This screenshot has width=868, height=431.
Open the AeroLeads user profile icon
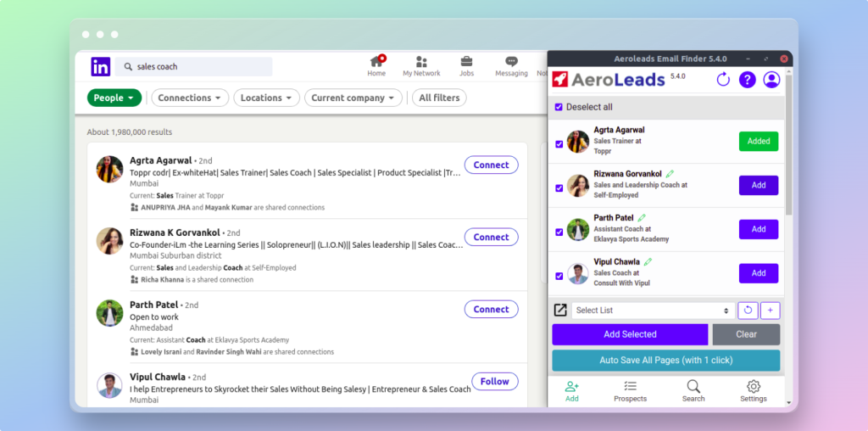tap(771, 80)
